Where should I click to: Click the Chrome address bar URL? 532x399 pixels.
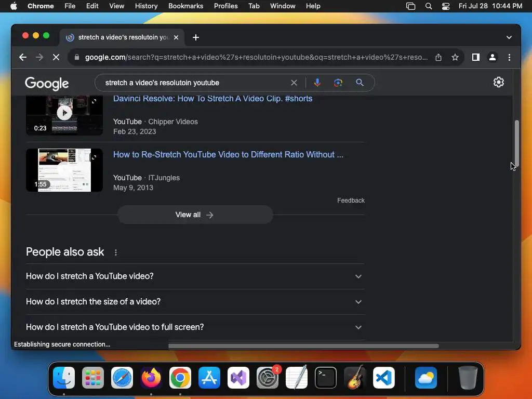click(x=256, y=57)
